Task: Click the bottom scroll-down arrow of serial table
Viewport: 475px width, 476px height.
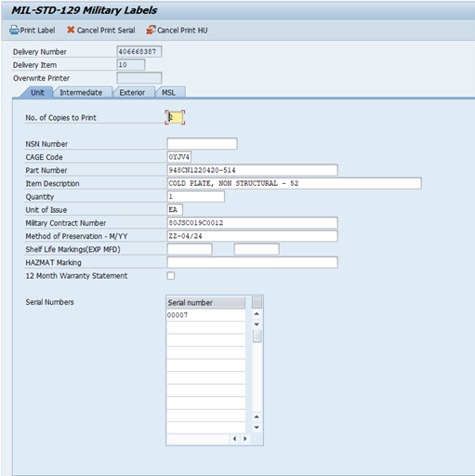Action: 257,428
